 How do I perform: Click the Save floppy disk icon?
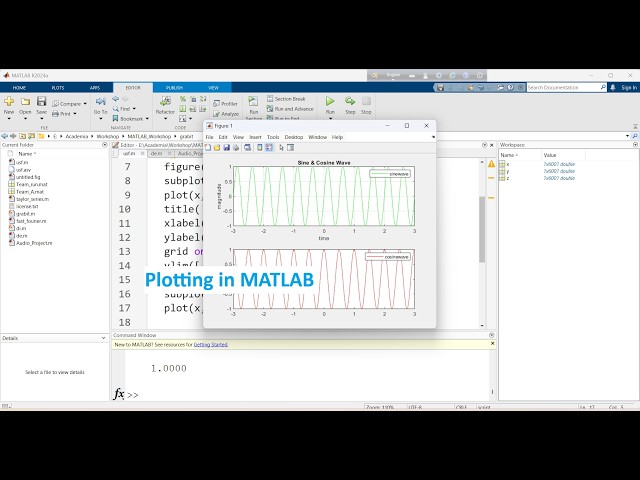[x=41, y=101]
